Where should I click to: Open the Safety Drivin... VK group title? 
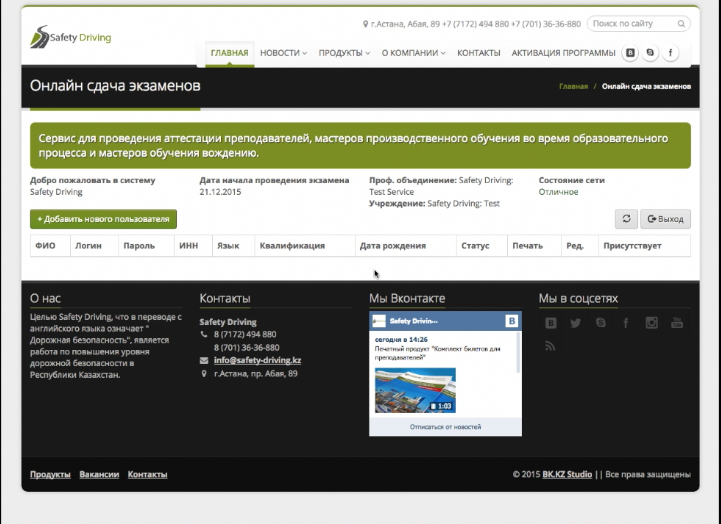(414, 321)
